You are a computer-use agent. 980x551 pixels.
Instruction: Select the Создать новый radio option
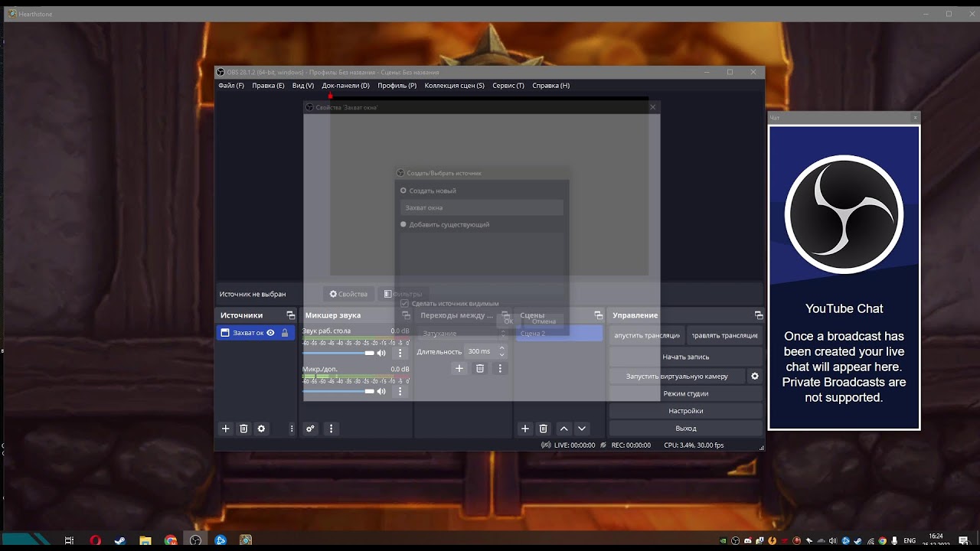pos(403,191)
